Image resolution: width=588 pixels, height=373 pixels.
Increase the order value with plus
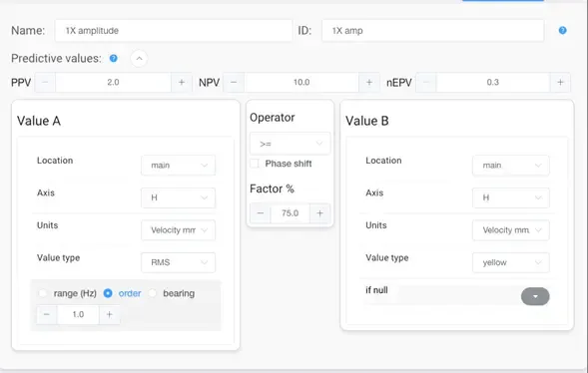pos(110,314)
